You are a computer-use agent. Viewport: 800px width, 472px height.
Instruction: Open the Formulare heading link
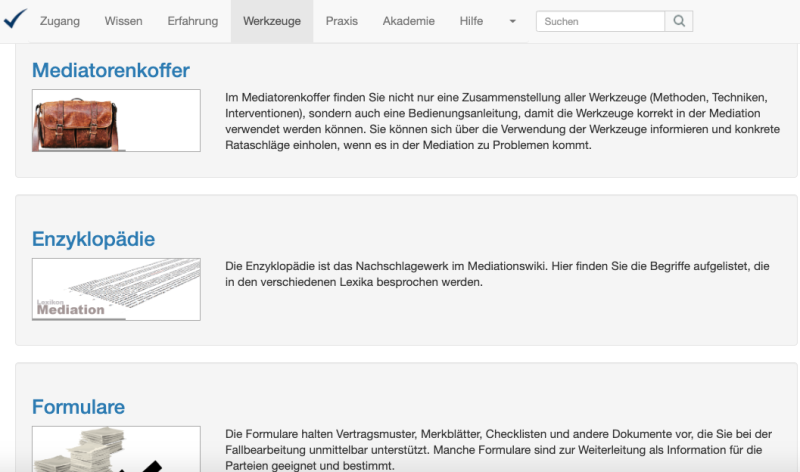(78, 407)
